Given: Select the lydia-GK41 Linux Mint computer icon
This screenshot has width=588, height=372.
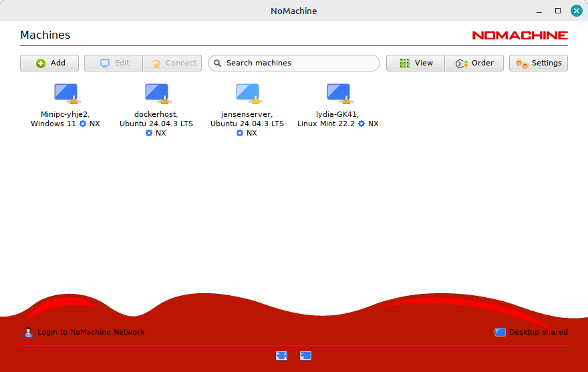Looking at the screenshot, I should point(338,94).
